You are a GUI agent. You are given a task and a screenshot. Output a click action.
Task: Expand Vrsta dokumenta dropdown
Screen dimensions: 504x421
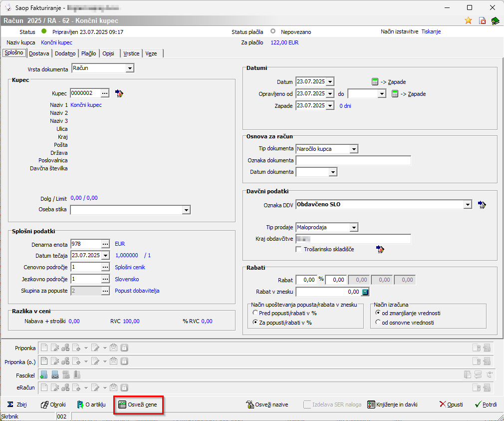click(130, 68)
